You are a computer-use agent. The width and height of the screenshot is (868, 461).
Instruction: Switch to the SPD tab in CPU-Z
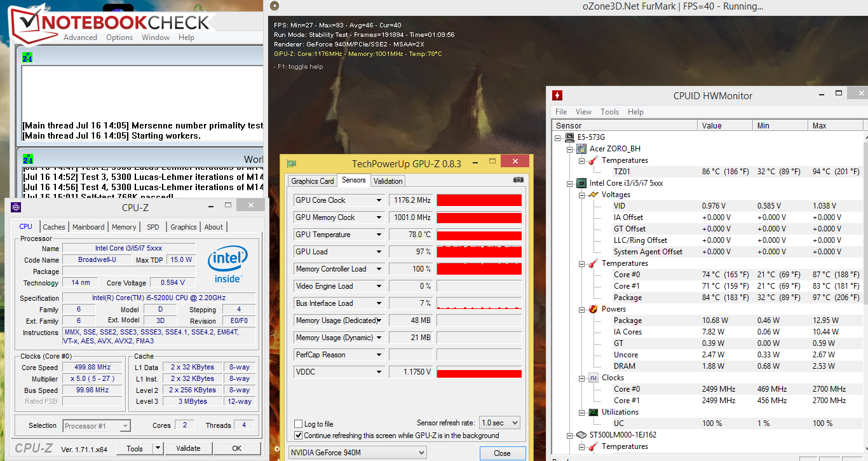[x=153, y=227]
